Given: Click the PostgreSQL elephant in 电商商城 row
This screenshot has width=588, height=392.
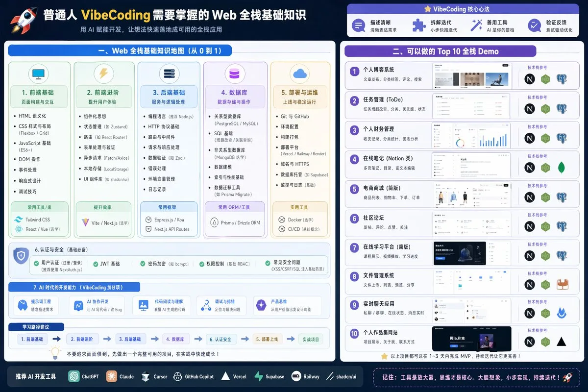Looking at the screenshot, I should point(562,197).
